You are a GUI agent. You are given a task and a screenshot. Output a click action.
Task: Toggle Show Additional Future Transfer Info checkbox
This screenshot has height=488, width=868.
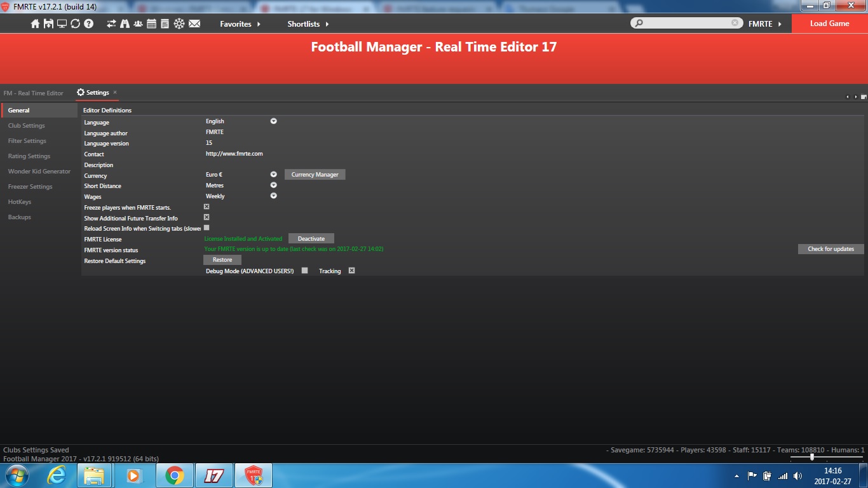click(x=207, y=217)
